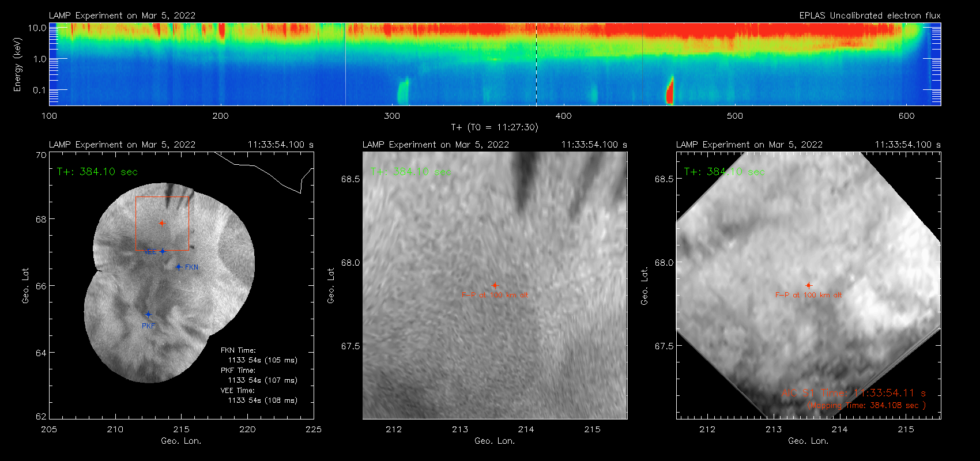The width and height of the screenshot is (980, 461).
Task: Click the 'F-P at 100 km alt' label in the diamond-shaped panel
Action: point(809,295)
